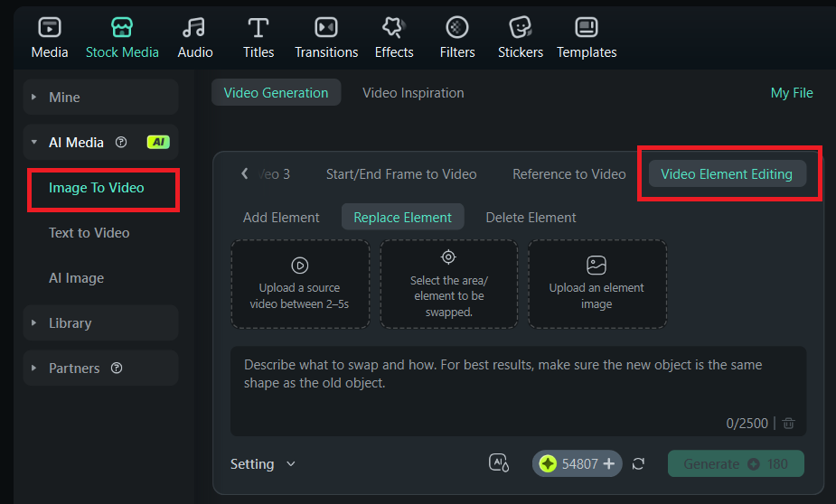Open the Media panel icon
Image resolution: width=836 pixels, height=504 pixels.
coord(50,28)
